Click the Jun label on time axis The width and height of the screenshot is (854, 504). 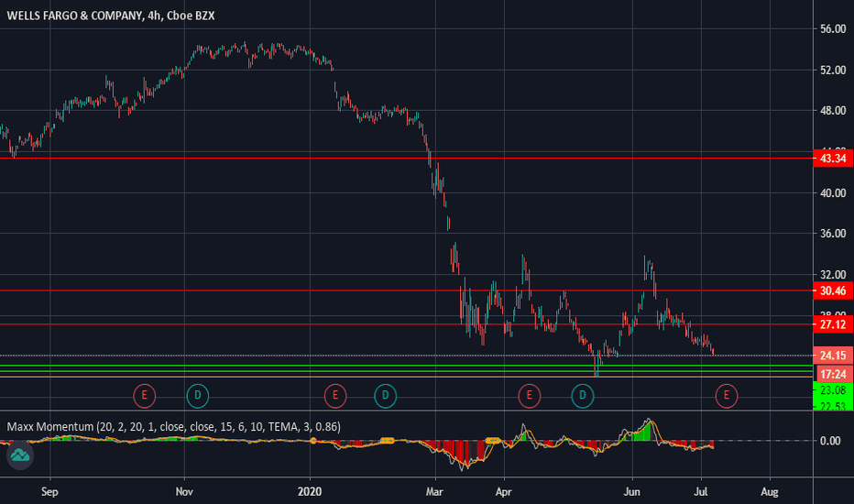(631, 491)
